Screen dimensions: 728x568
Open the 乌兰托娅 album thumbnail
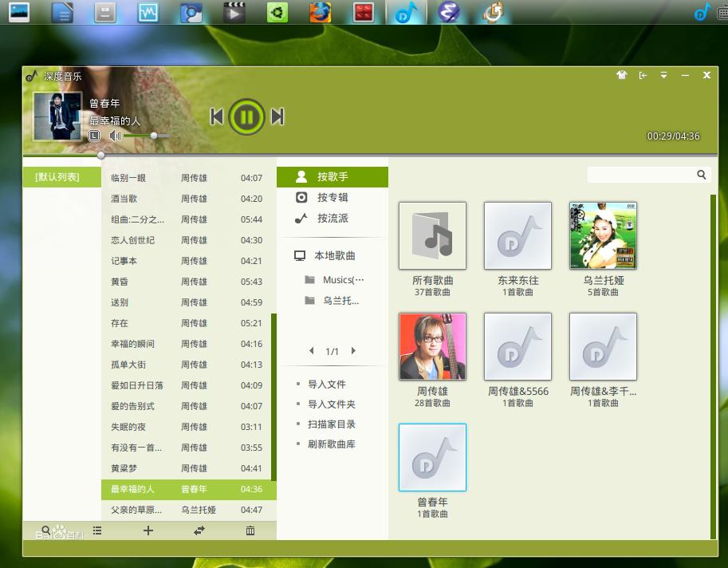click(x=603, y=235)
